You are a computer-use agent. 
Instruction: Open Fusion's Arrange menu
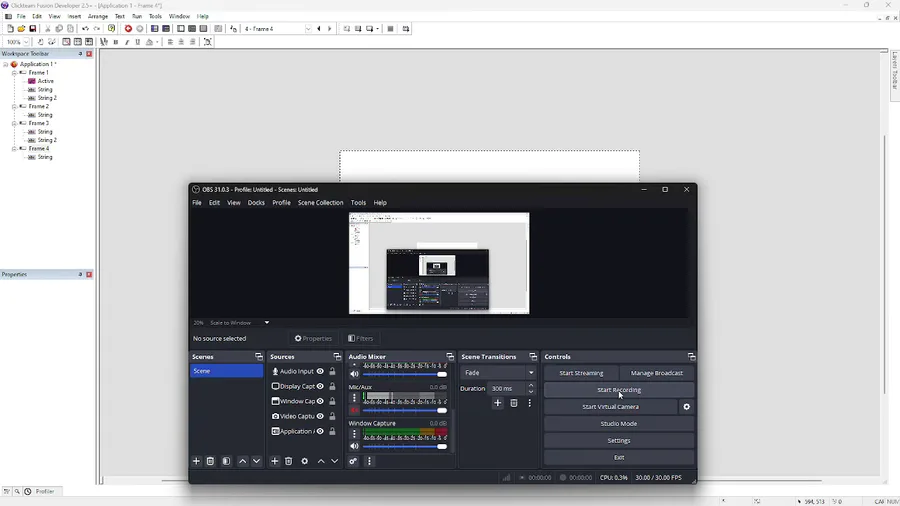point(98,17)
